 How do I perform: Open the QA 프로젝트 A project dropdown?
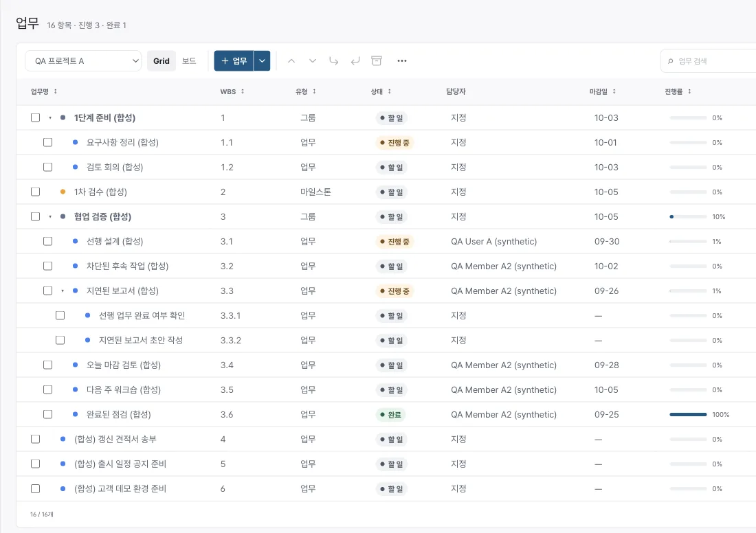click(83, 60)
